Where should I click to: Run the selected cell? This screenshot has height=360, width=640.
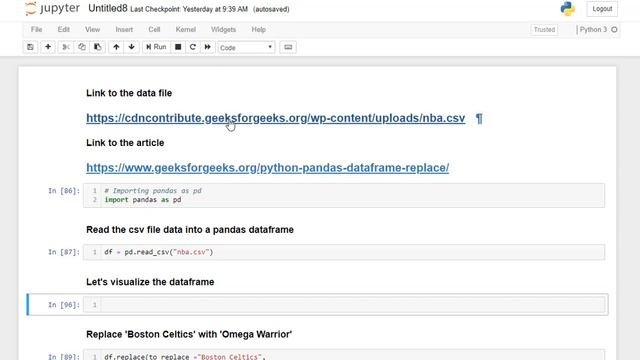coord(156,47)
